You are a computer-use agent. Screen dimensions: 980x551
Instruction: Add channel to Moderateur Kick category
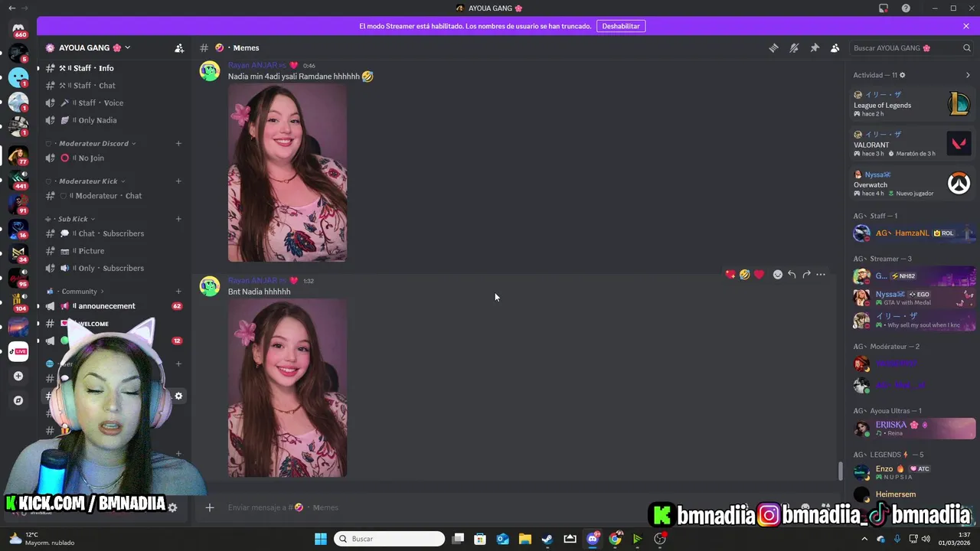(x=178, y=181)
